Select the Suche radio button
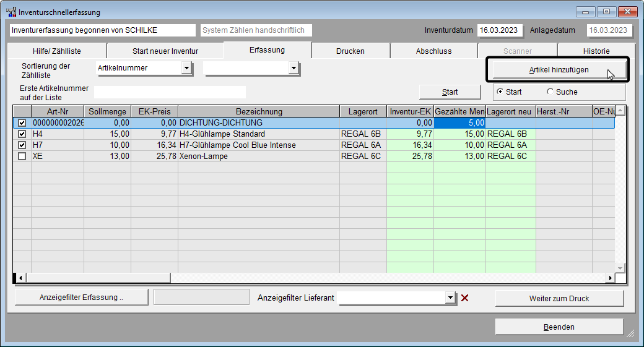 [550, 92]
